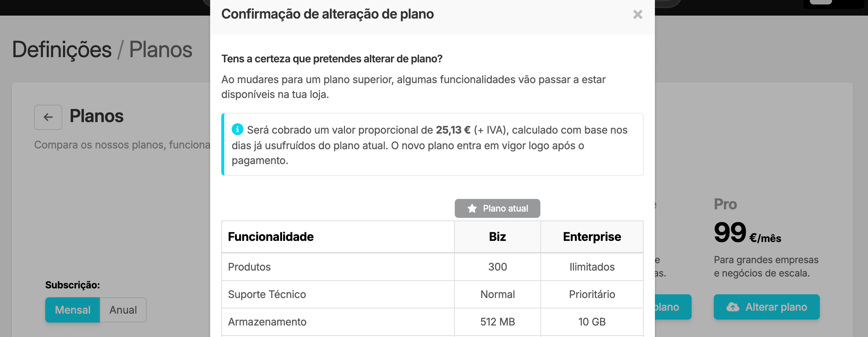Screen dimensions: 868x337
Task: Click the Suporte Técnico row label
Action: (267, 294)
